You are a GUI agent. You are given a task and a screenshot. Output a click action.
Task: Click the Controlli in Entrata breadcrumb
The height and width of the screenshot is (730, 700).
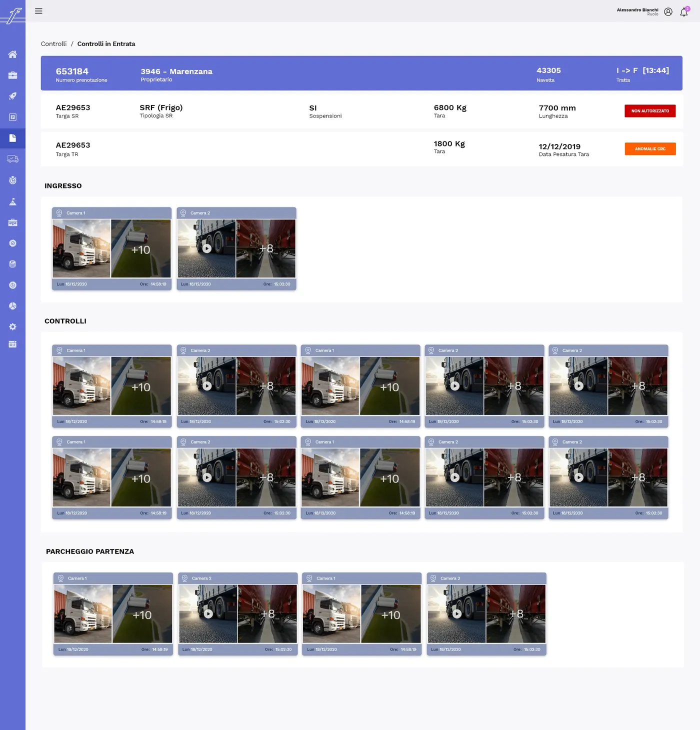click(x=106, y=44)
